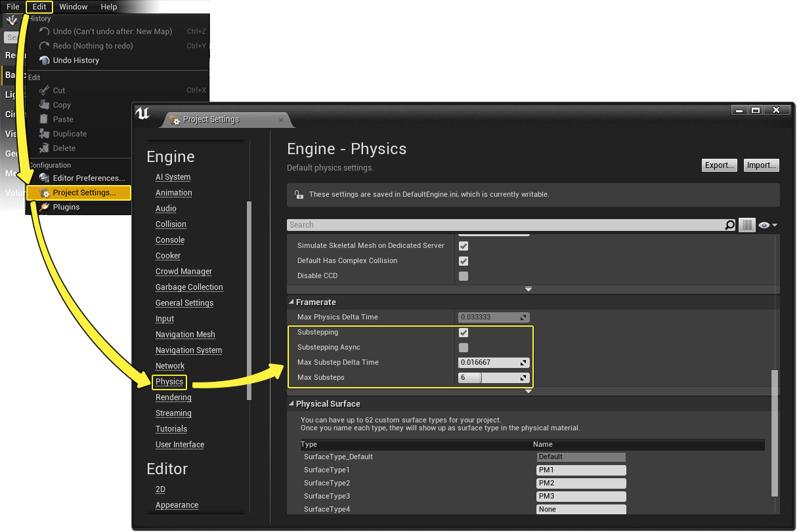This screenshot has height=532, width=799.
Task: Click the property matrix grid icon
Action: click(x=746, y=225)
